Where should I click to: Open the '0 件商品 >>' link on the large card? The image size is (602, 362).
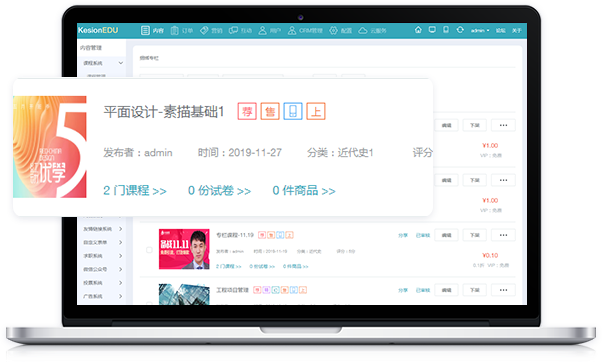click(x=304, y=190)
